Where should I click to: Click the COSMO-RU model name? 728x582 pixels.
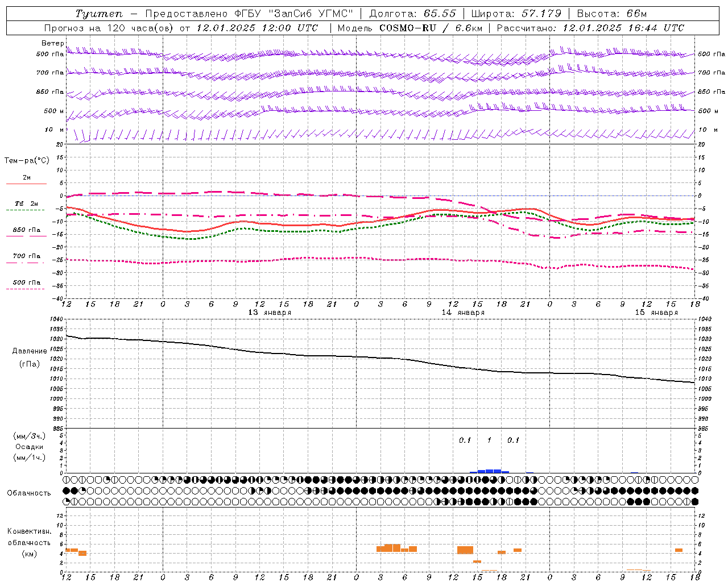(407, 28)
